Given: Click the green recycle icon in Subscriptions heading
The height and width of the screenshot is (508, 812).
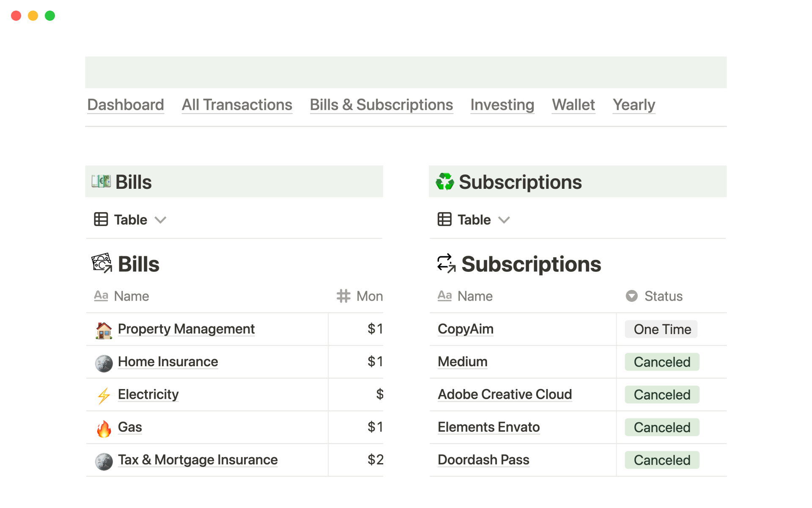Looking at the screenshot, I should [444, 182].
